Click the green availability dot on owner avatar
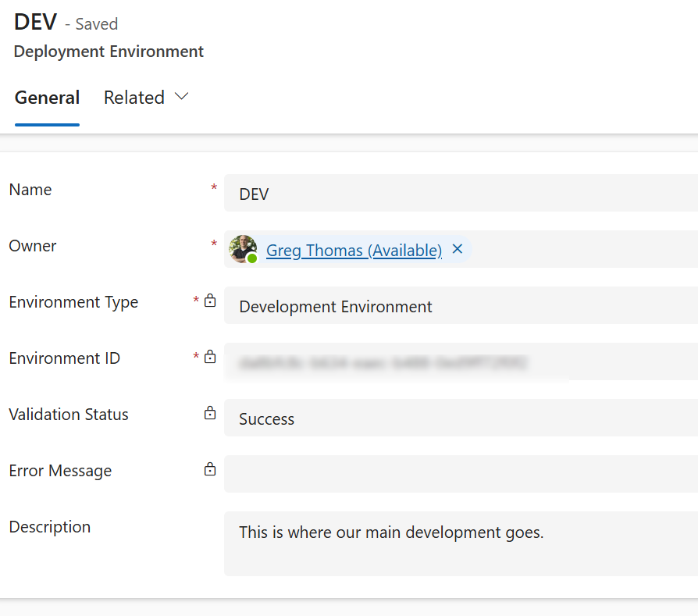Image resolution: width=698 pixels, height=616 pixels. point(252,258)
